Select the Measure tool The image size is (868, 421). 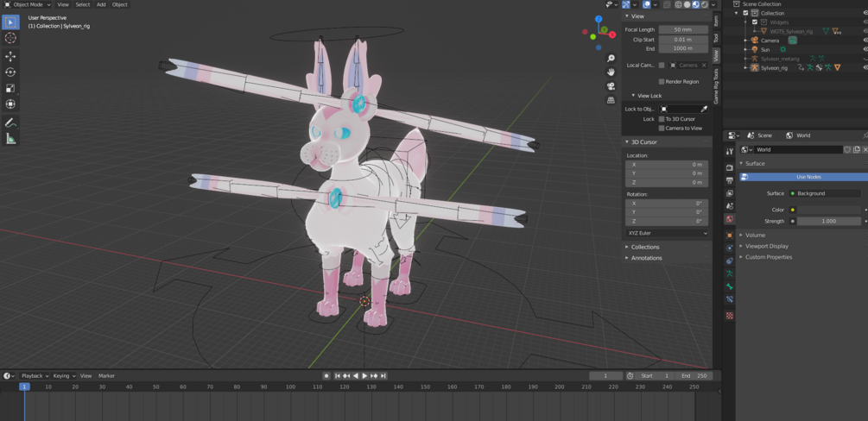pos(10,138)
